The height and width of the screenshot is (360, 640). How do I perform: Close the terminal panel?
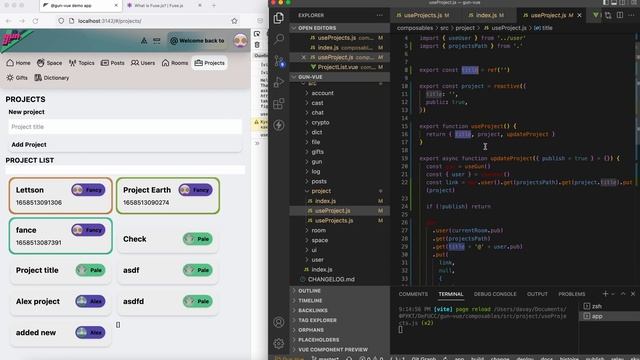[x=633, y=293]
